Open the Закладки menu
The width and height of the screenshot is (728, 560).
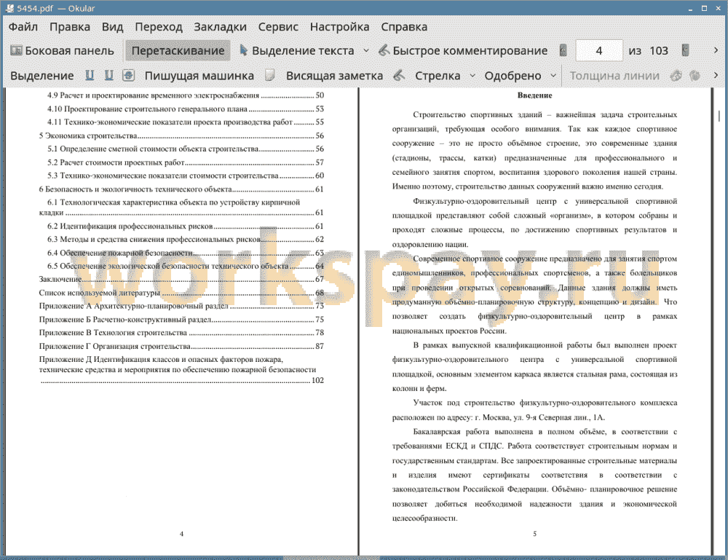coord(220,27)
